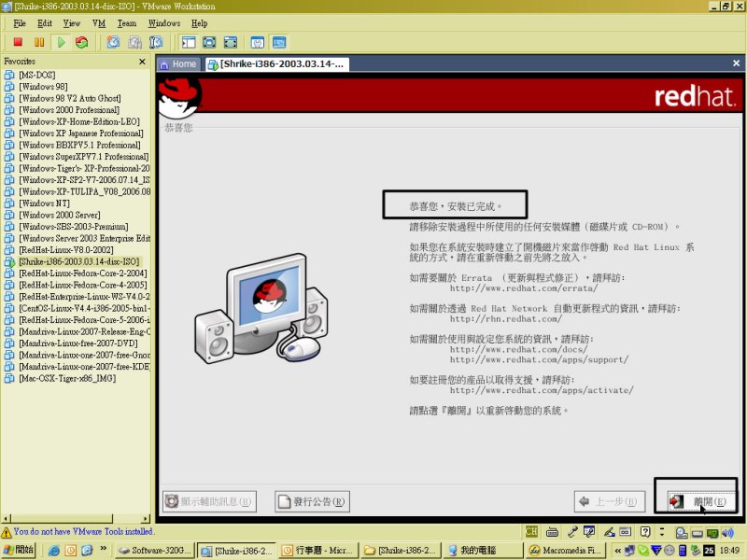Click the volume speaker tray icon
Viewport: 747px width, 560px height.
[x=728, y=532]
